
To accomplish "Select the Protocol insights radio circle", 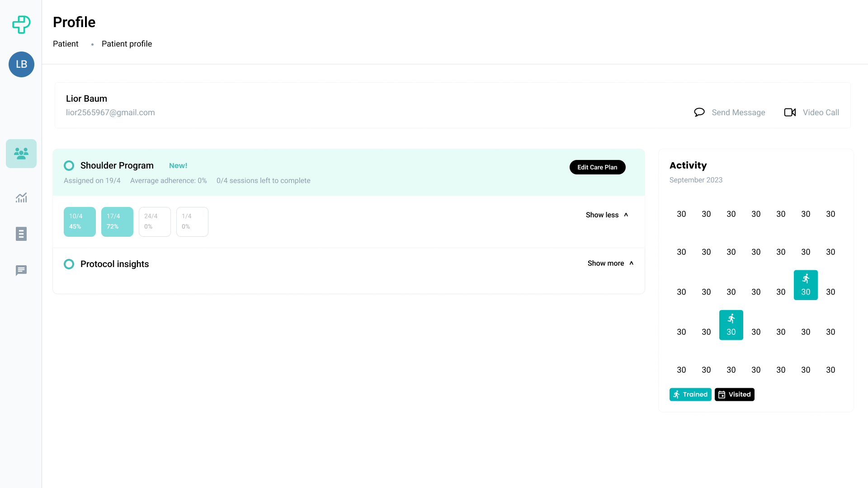I will click(69, 264).
